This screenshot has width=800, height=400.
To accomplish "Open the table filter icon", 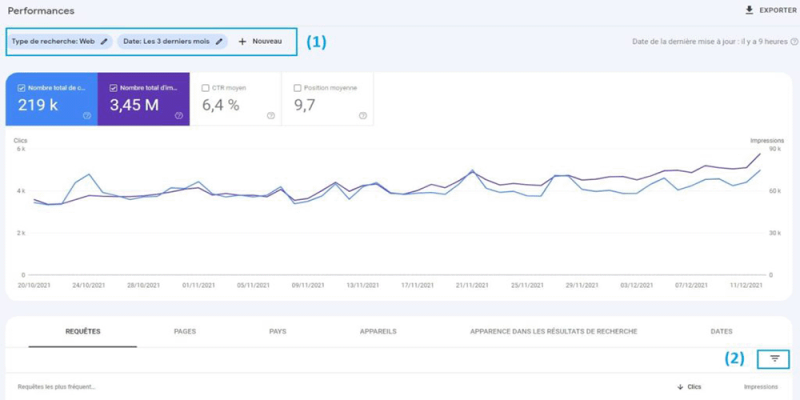I will [x=774, y=358].
